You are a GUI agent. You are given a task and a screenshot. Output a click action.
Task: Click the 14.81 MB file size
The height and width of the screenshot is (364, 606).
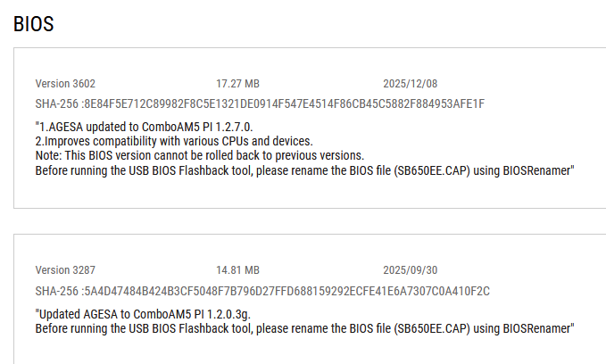[237, 269]
